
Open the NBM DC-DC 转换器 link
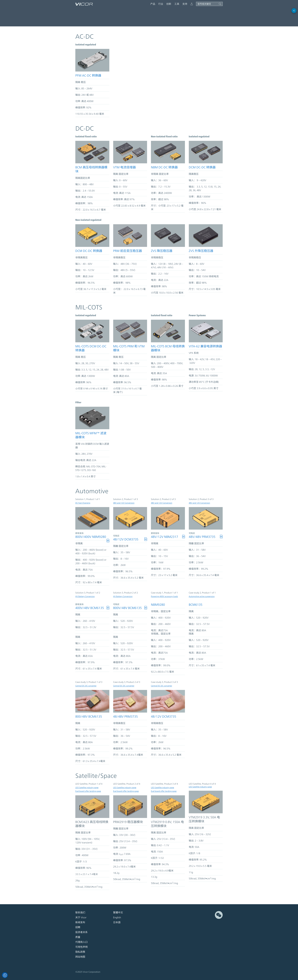164,167
